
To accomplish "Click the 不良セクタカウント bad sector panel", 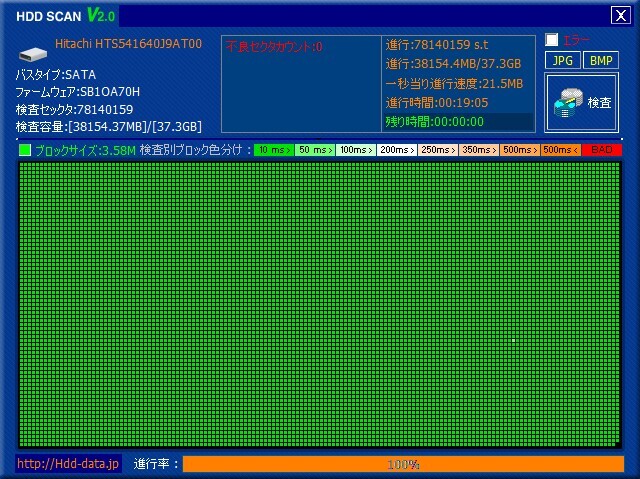I will (301, 84).
